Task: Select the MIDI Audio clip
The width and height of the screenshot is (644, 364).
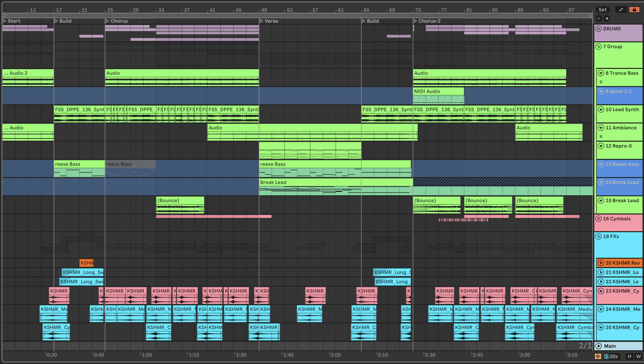Action: pos(439,95)
